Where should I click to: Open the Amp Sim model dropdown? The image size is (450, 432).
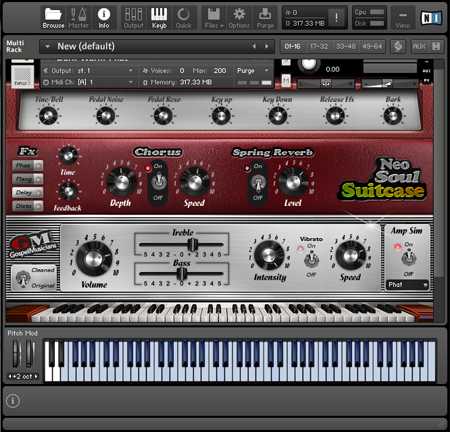coord(407,285)
